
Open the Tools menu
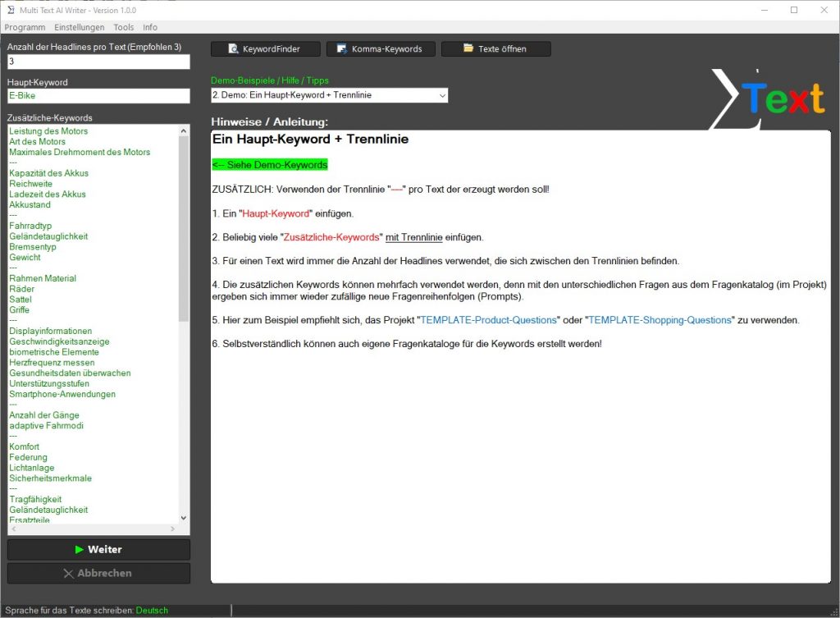[x=124, y=27]
